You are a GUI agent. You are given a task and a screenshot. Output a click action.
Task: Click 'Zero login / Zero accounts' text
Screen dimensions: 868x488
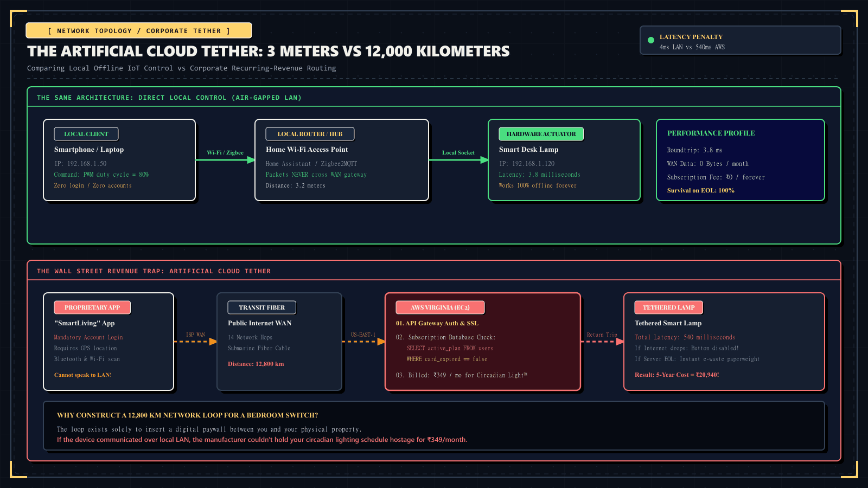(93, 185)
